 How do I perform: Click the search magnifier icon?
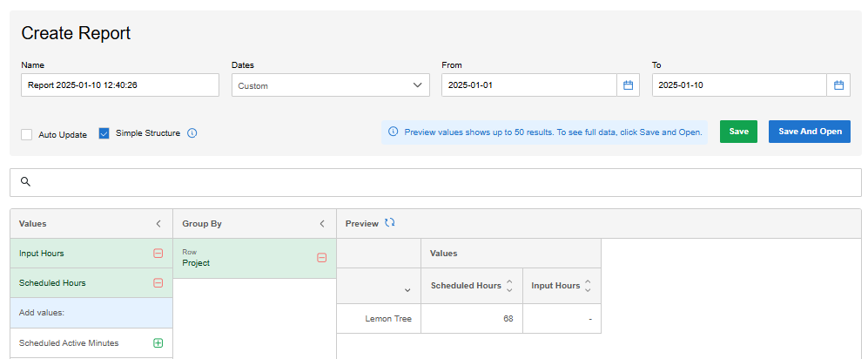[25, 182]
